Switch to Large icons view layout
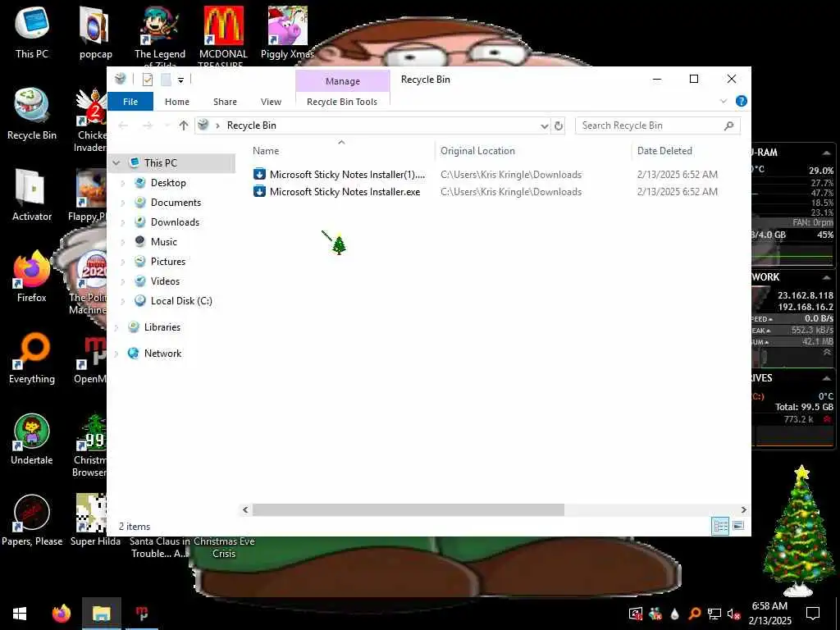Image resolution: width=840 pixels, height=630 pixels. click(738, 526)
